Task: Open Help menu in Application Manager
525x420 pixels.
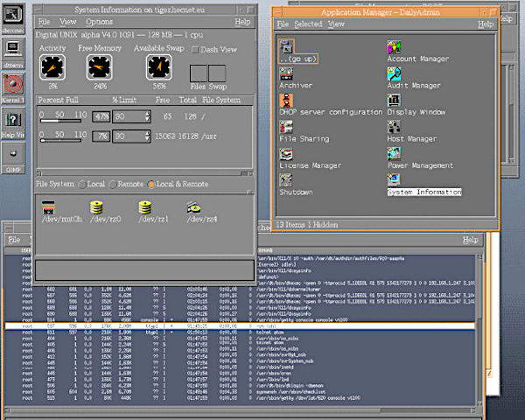Action: (486, 24)
